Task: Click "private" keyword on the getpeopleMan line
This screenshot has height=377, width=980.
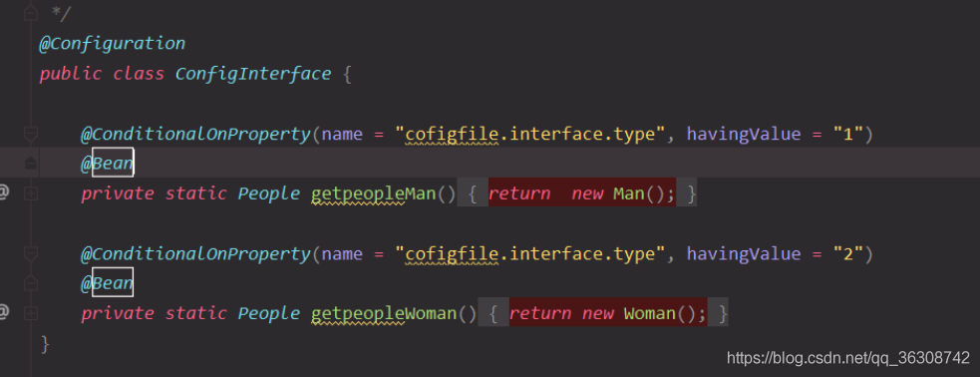Action: pyautogui.click(x=117, y=193)
